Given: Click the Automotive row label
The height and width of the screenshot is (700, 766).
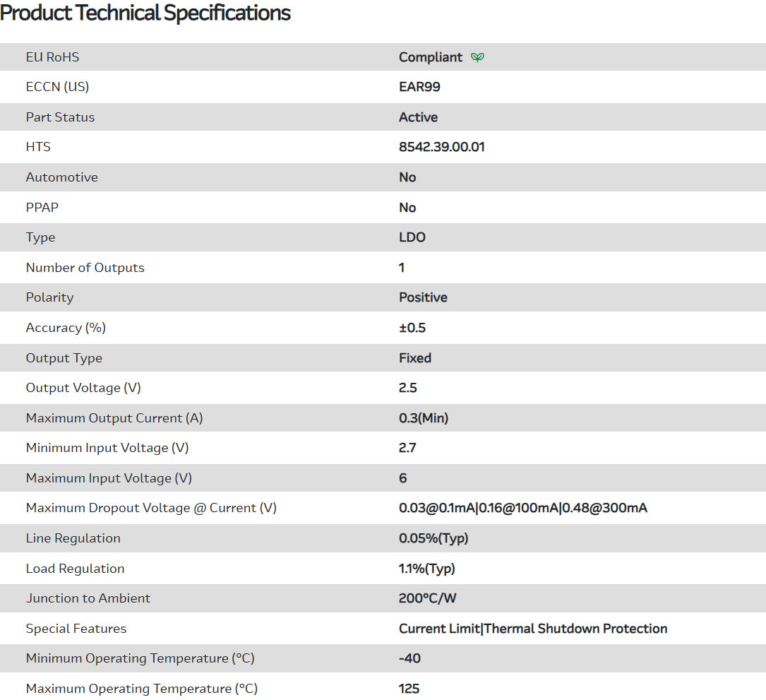Looking at the screenshot, I should tap(61, 177).
